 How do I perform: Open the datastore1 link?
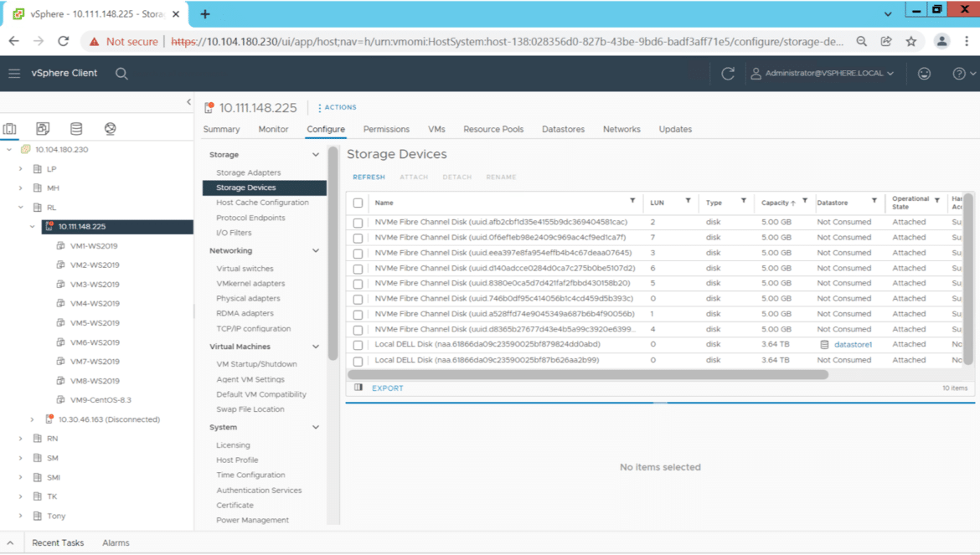[853, 345]
